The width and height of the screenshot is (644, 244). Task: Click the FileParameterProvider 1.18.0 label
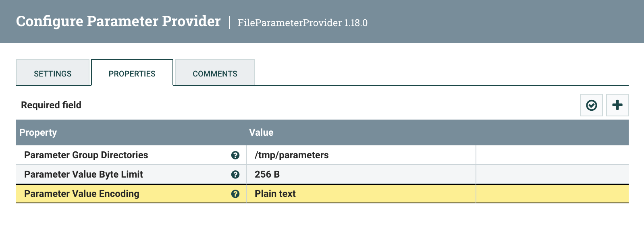[x=303, y=23]
